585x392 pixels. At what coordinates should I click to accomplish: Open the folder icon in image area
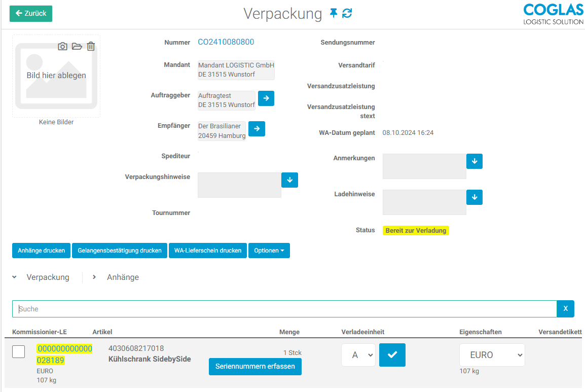tap(77, 47)
